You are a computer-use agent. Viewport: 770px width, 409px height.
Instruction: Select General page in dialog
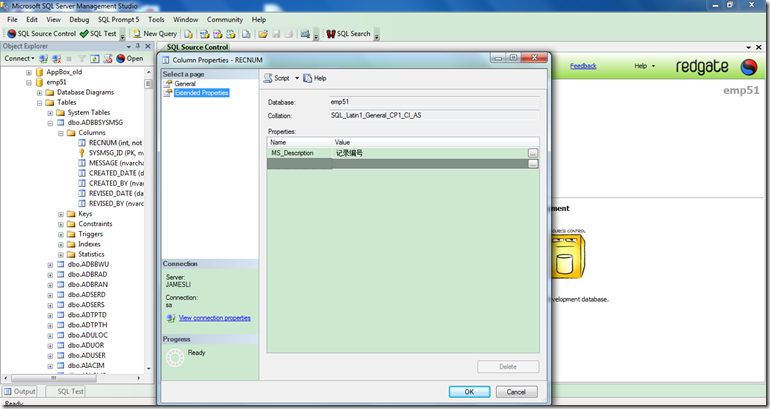pyautogui.click(x=185, y=84)
